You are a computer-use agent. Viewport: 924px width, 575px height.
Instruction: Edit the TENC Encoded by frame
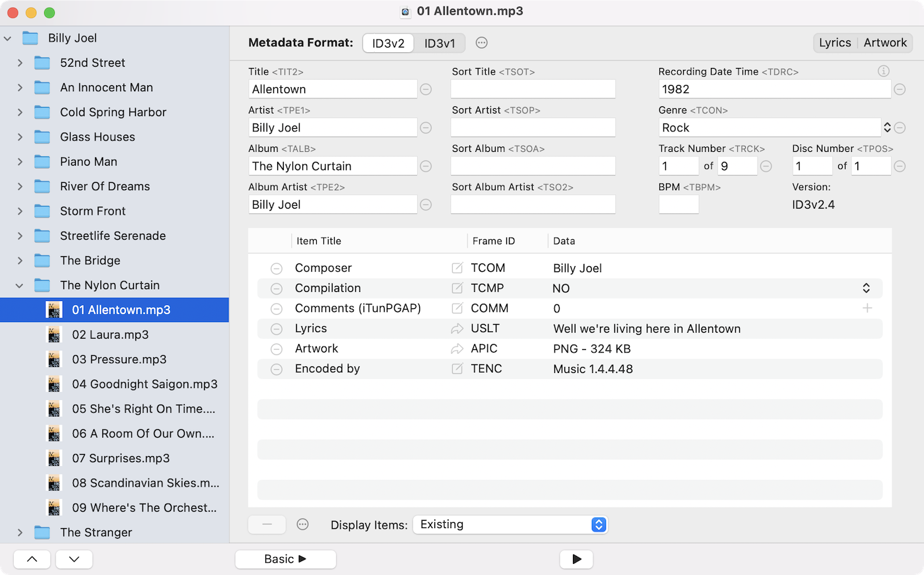coord(457,368)
